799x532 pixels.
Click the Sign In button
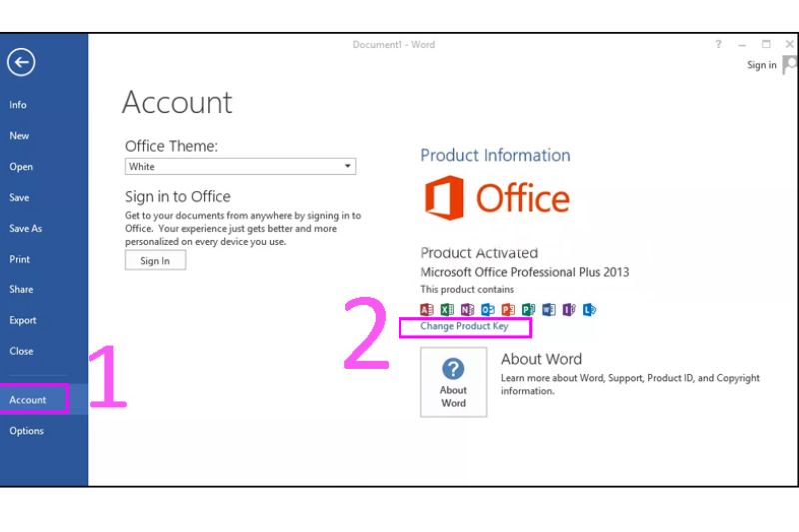[x=155, y=261]
